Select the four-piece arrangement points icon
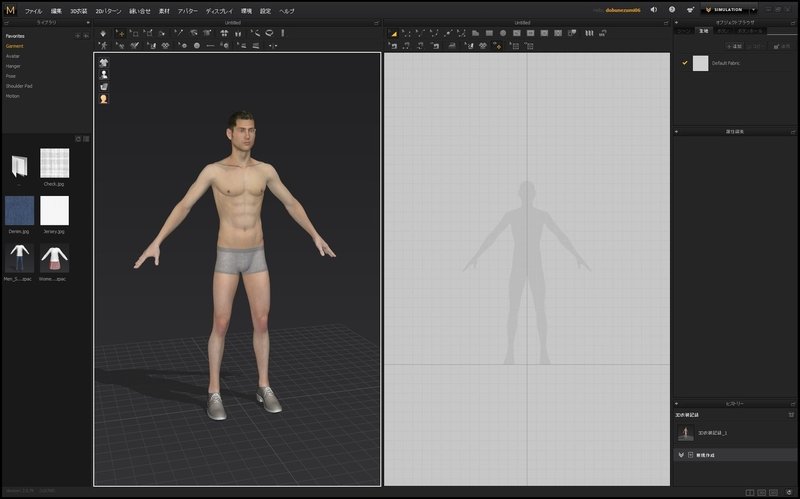Viewport: 800px width, 499px height. point(224,33)
